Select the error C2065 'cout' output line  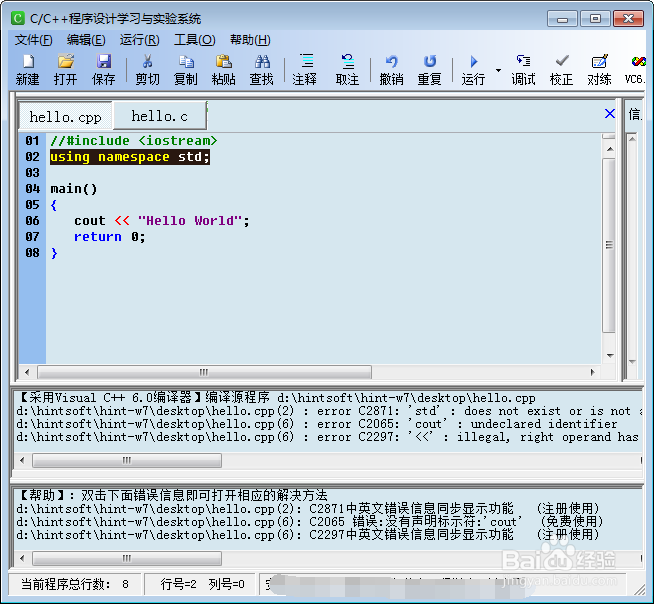click(317, 424)
